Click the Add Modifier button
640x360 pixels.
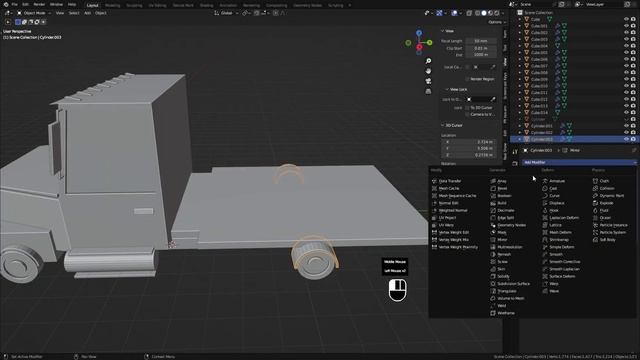[x=579, y=162]
